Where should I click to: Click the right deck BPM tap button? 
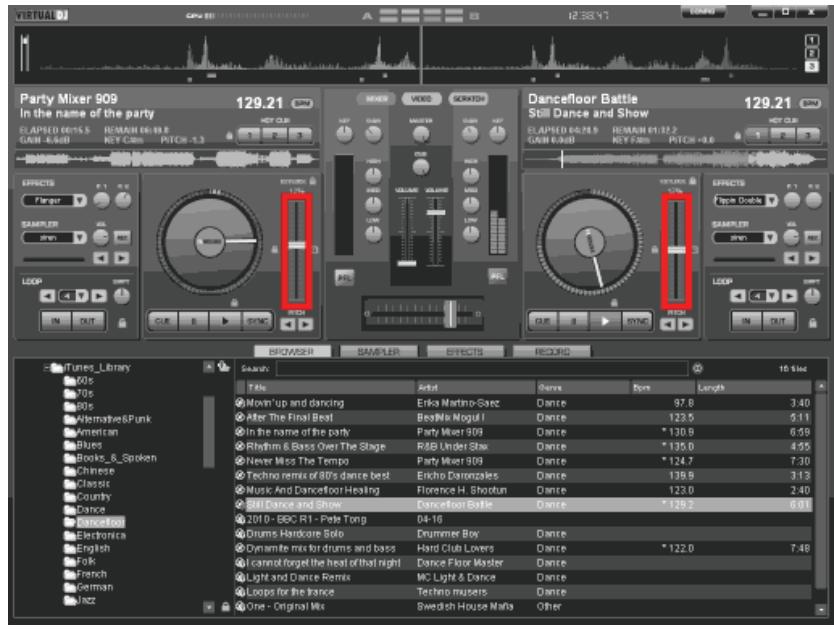[x=810, y=103]
